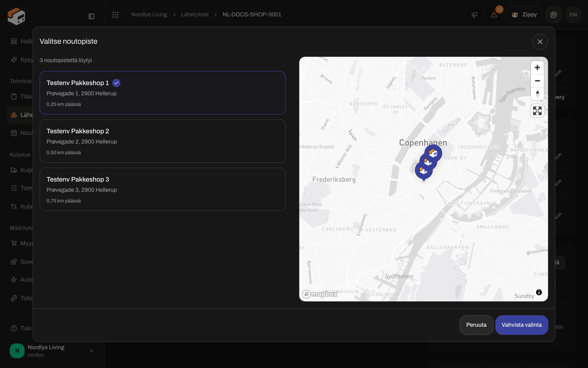This screenshot has width=588, height=368.
Task: Open the app grid launcher
Action: click(116, 15)
